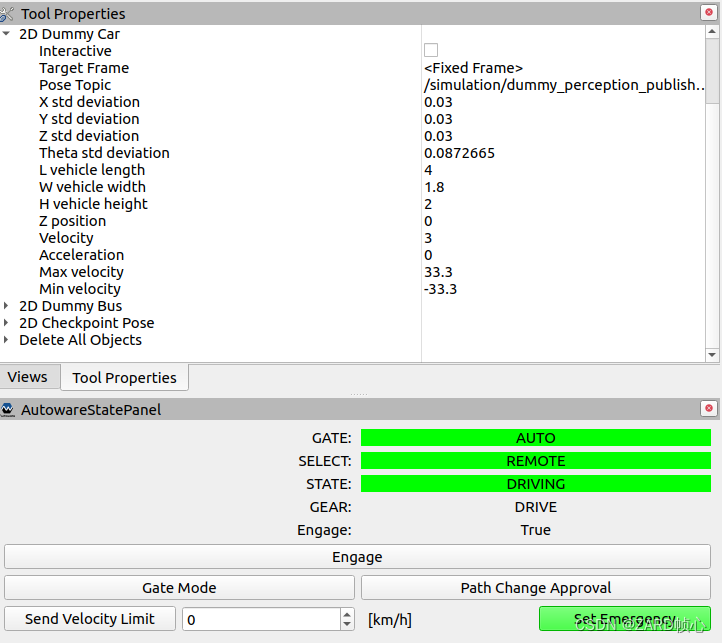Viewport: 722px width, 643px height.
Task: Select the Velocity property label
Action: pos(66,238)
